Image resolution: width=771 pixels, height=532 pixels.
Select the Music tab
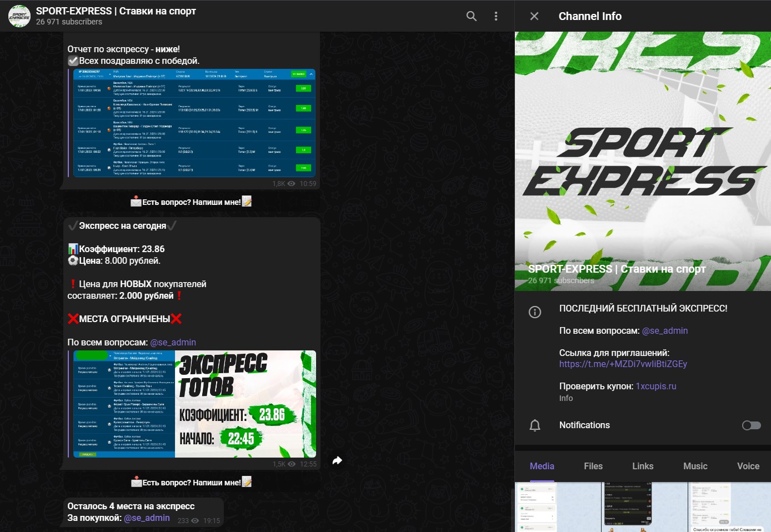(695, 466)
